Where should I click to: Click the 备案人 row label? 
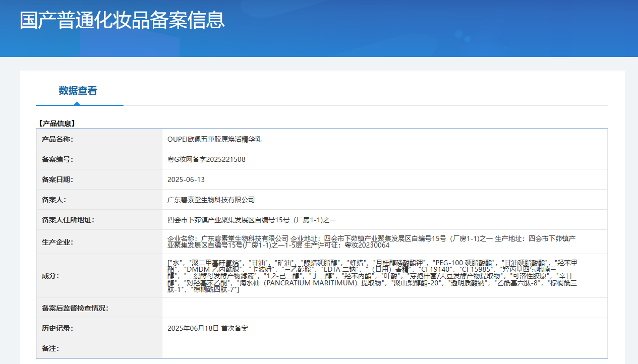click(54, 200)
